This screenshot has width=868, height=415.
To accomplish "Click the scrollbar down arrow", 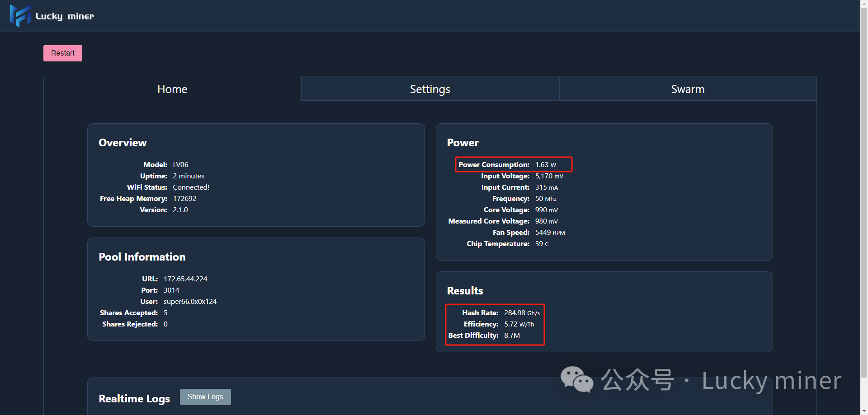I will pyautogui.click(x=864, y=411).
